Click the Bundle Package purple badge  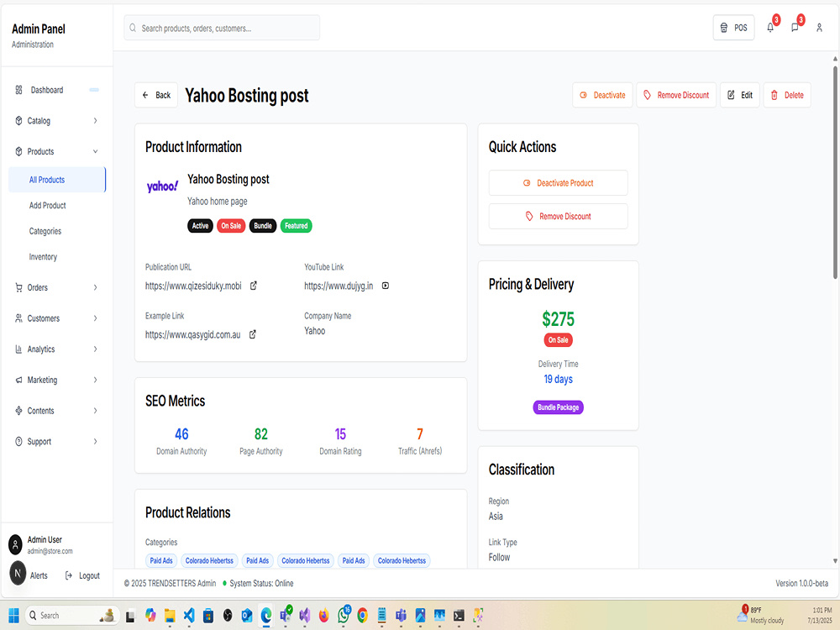click(559, 407)
